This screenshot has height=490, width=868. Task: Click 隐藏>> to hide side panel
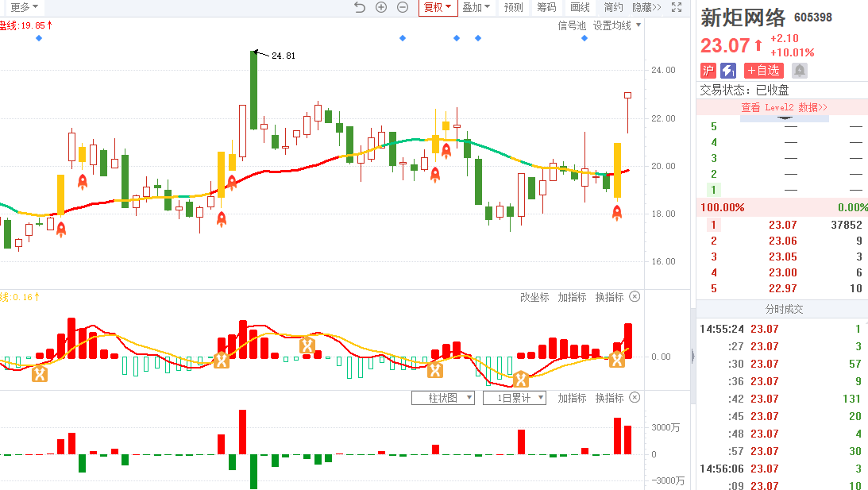(646, 7)
